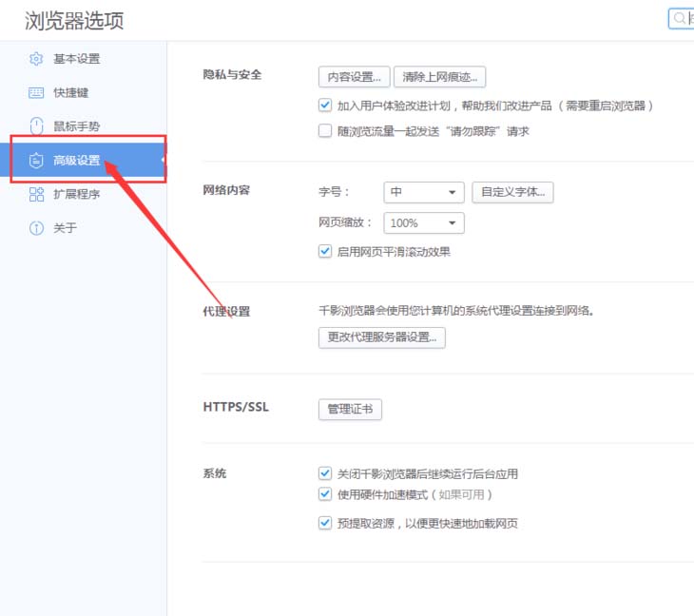Click the grid icon beside 扩展程序

36,194
